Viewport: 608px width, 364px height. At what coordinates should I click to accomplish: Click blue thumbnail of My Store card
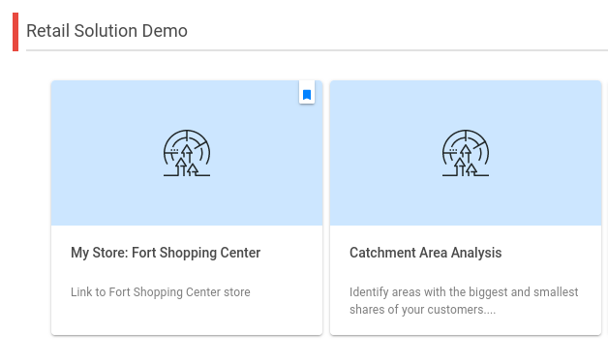tap(187, 153)
